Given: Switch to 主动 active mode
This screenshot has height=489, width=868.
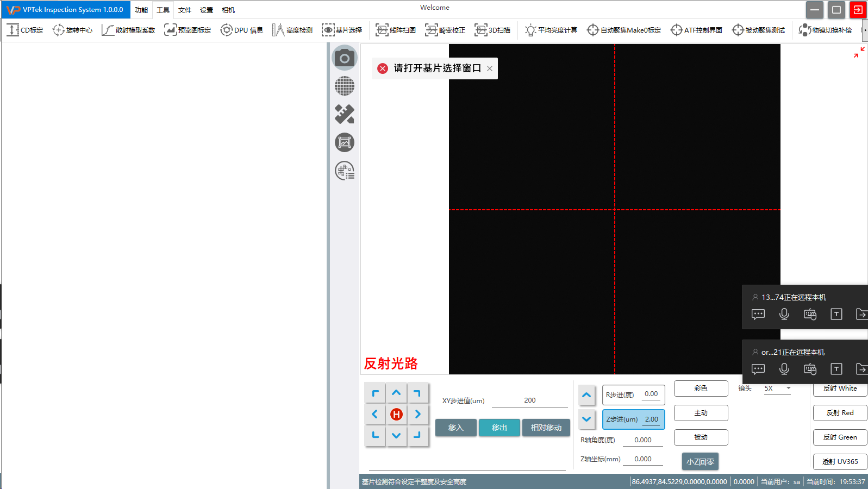Looking at the screenshot, I should coord(701,413).
